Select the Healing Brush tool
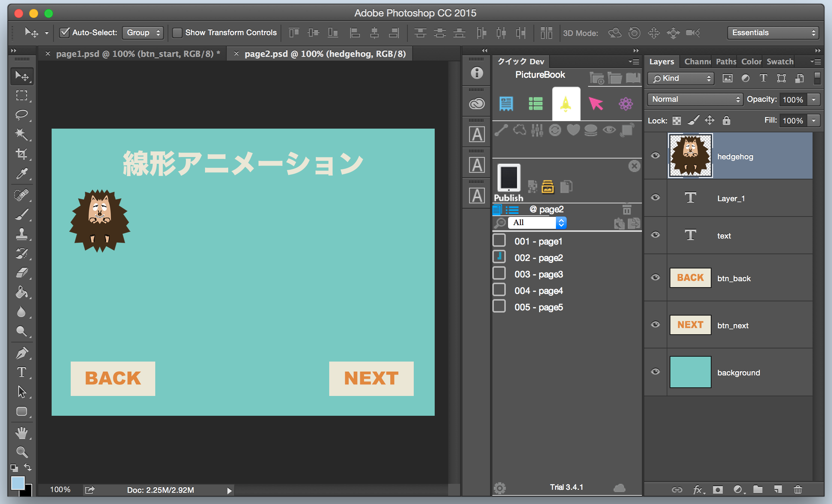This screenshot has width=832, height=504. pos(22,195)
